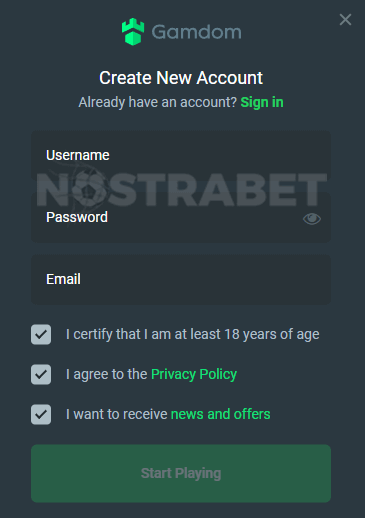Focus the Password input field
Image resolution: width=365 pixels, height=518 pixels.
click(x=181, y=217)
